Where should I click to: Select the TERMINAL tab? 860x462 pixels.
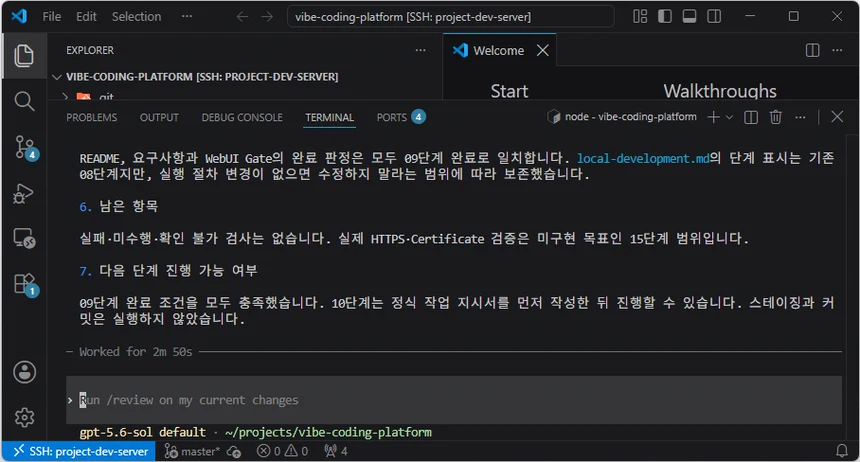[x=330, y=117]
